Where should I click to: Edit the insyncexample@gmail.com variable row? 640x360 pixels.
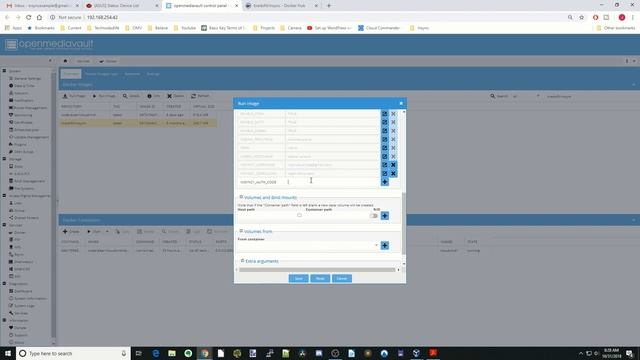click(x=384, y=165)
